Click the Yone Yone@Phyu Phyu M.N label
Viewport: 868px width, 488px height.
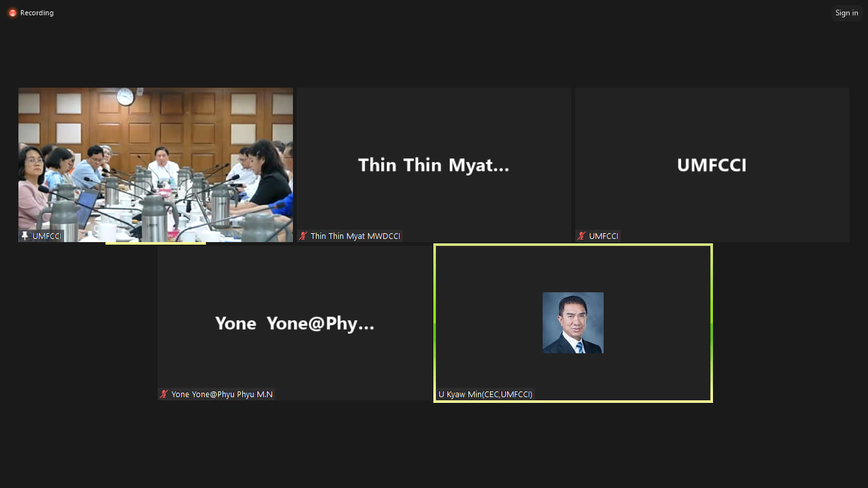(x=222, y=395)
